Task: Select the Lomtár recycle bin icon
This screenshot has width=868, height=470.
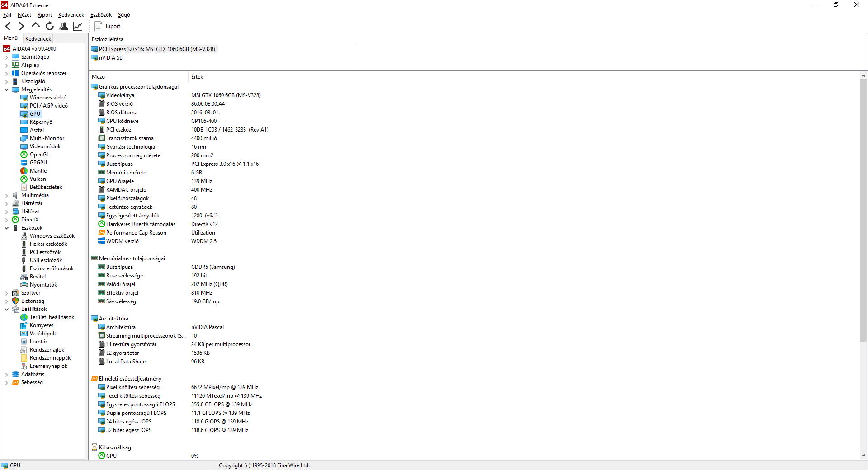Action: click(24, 342)
